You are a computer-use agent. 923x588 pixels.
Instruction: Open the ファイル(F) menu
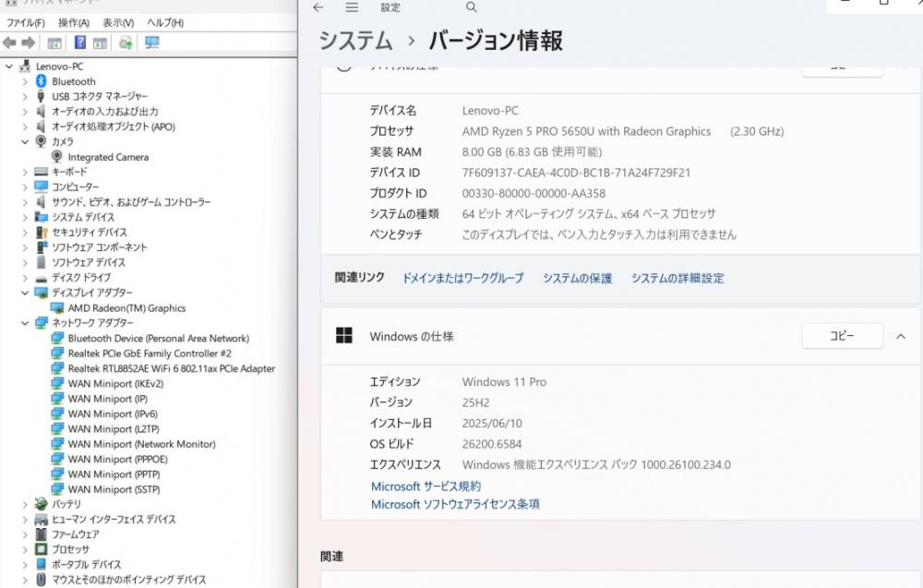(x=25, y=22)
